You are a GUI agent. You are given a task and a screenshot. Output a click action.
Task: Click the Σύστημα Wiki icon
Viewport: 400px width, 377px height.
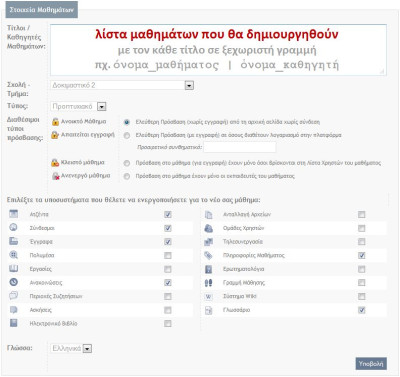point(208,296)
